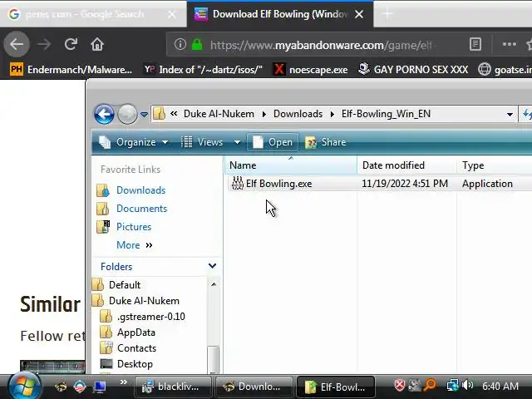Image resolution: width=532 pixels, height=399 pixels.
Task: Click Firefox forward arrow button
Action: tap(44, 44)
